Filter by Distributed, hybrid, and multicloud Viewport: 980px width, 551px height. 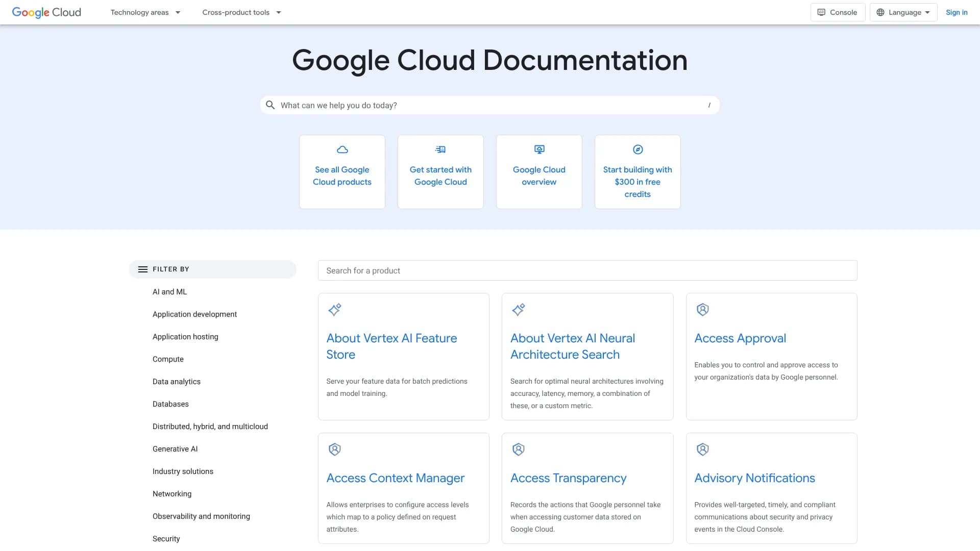pos(210,427)
